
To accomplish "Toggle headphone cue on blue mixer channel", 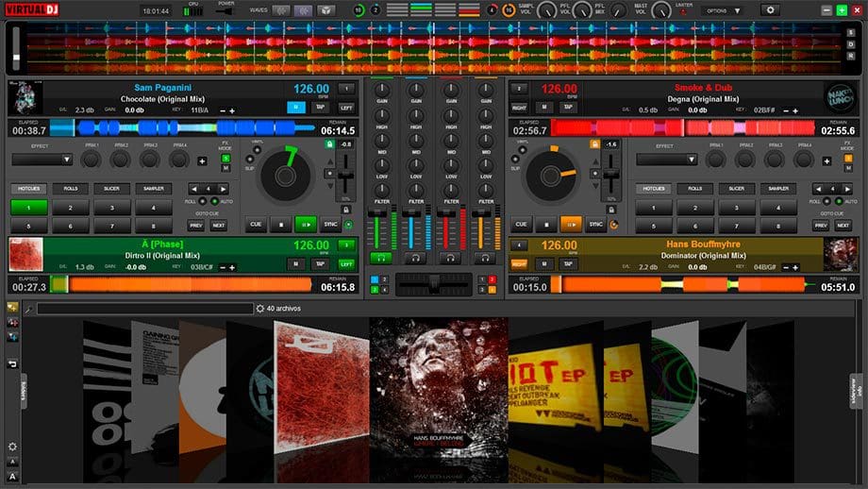I will 415,258.
